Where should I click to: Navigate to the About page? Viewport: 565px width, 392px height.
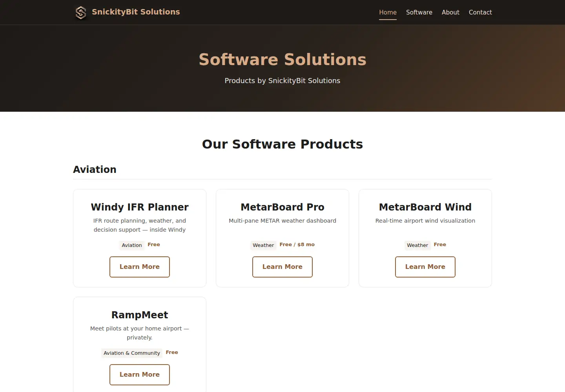click(450, 12)
